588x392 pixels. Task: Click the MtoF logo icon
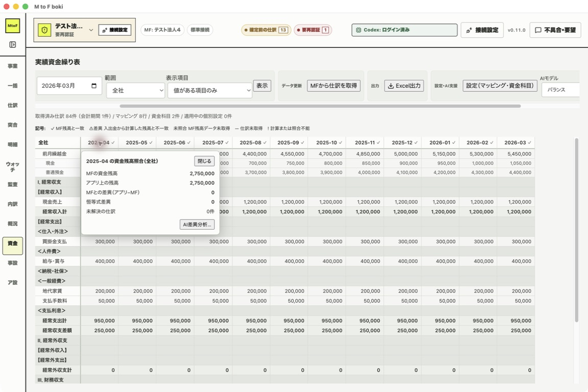coord(12,26)
